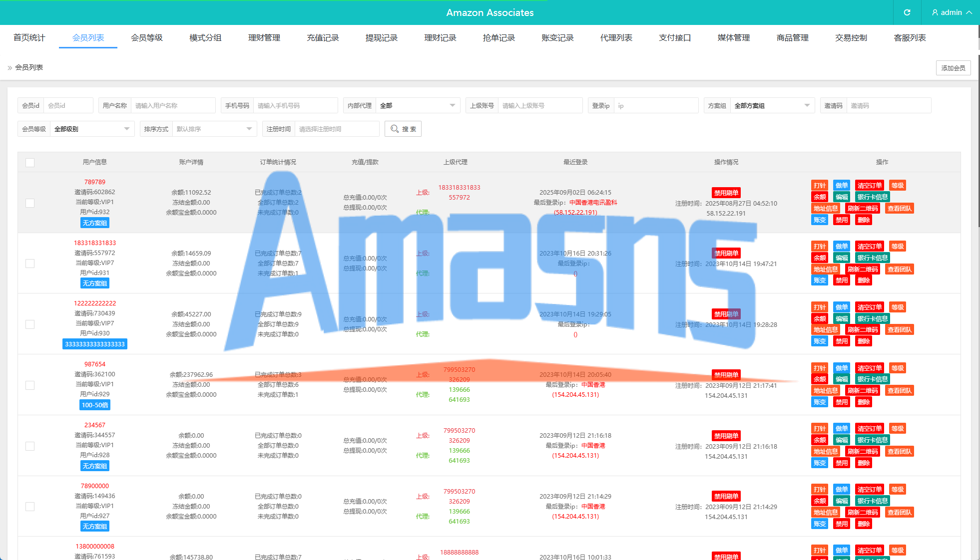Expand the 方案组 dropdown
The height and width of the screenshot is (560, 980).
(x=772, y=106)
